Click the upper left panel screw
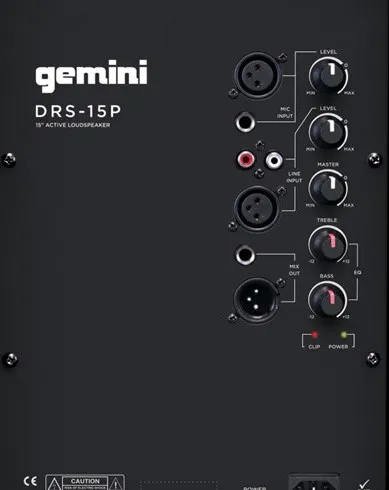The width and height of the screenshot is (389, 490). click(9, 160)
